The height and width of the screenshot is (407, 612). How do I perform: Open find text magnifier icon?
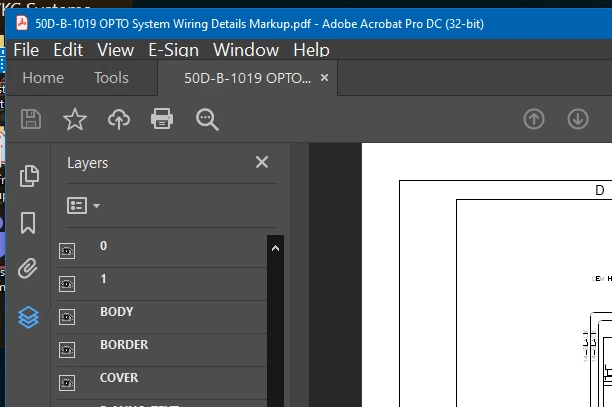[x=207, y=119]
